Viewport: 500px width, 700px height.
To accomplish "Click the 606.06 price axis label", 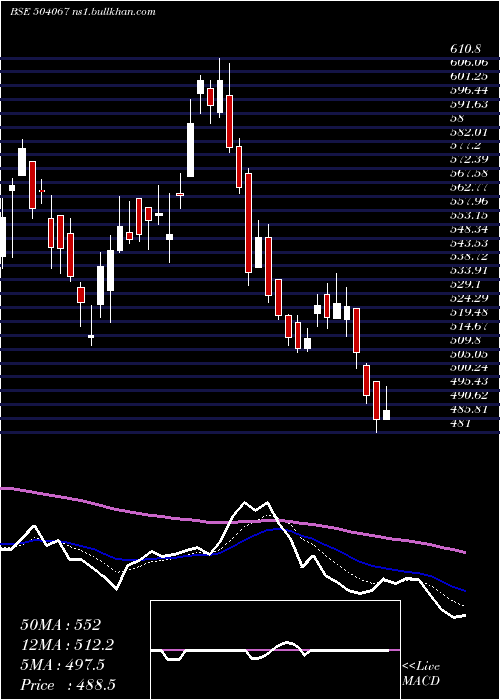I will point(469,62).
